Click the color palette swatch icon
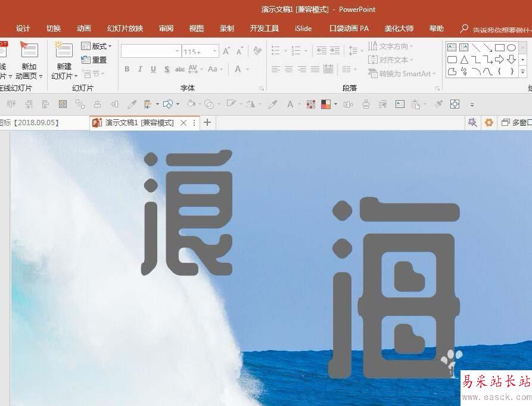This screenshot has width=532, height=406. tap(326, 104)
